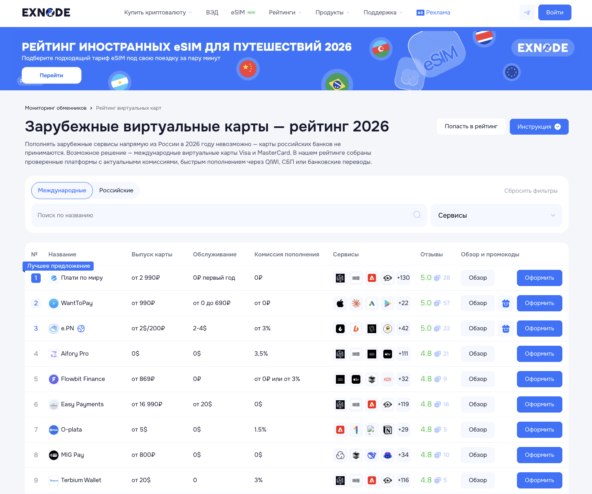Open the Инструкция button
Screen dimensions: 592x494
[x=539, y=127]
